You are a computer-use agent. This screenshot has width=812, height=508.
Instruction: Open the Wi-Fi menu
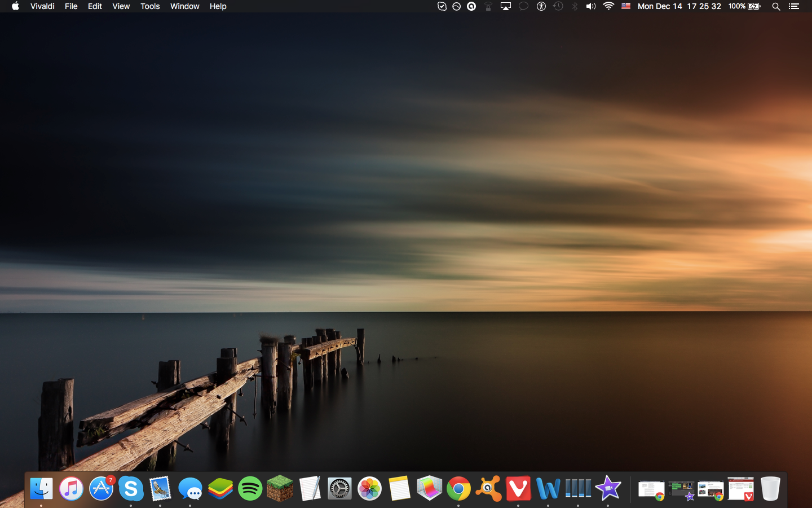click(608, 6)
